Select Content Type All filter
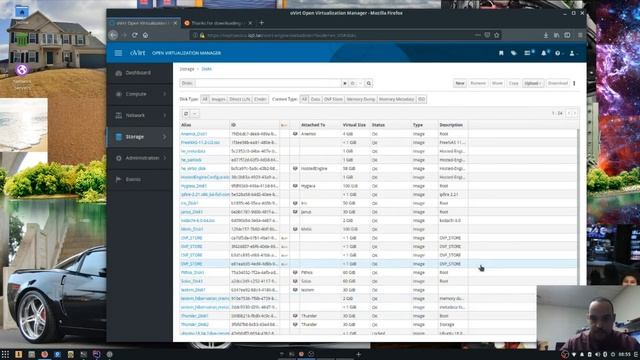The width and height of the screenshot is (640, 360). point(304,99)
